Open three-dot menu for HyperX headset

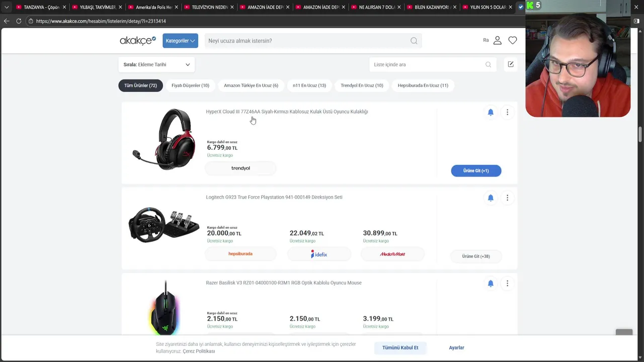pos(507,112)
